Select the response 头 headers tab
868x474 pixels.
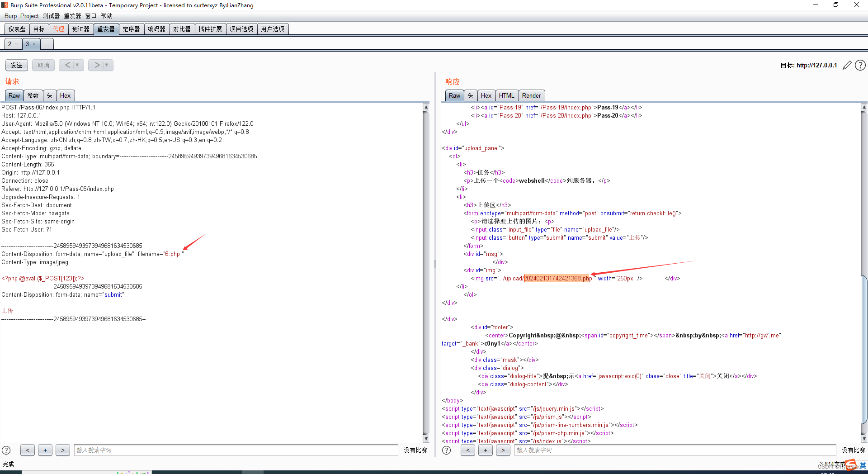(x=471, y=95)
